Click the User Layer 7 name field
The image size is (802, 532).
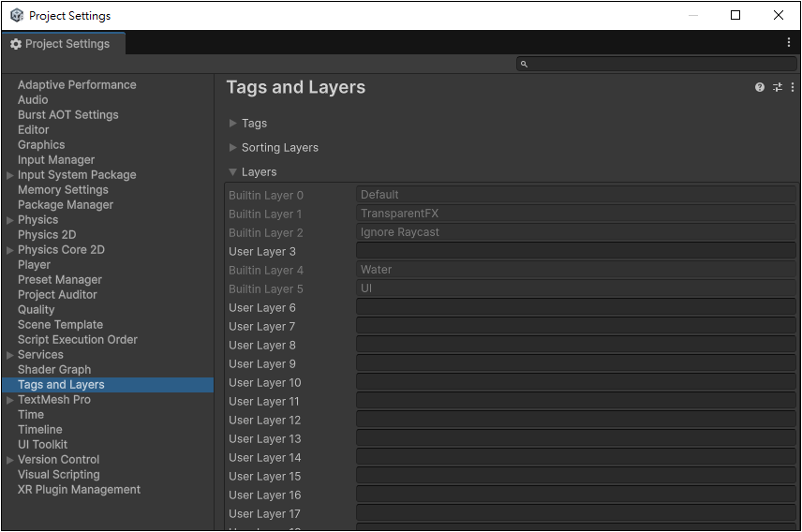tap(576, 326)
